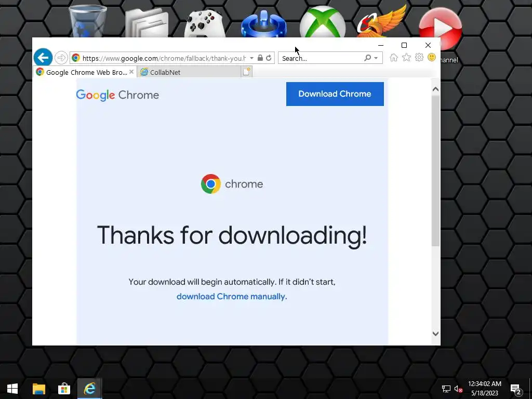Open Microsoft Store from the taskbar
Image resolution: width=532 pixels, height=399 pixels.
coord(64,389)
